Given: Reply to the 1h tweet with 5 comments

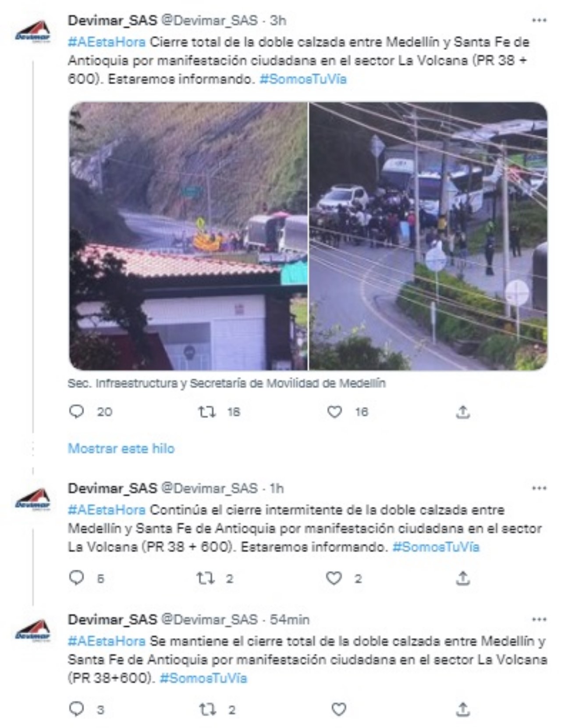Looking at the screenshot, I should 77,578.
